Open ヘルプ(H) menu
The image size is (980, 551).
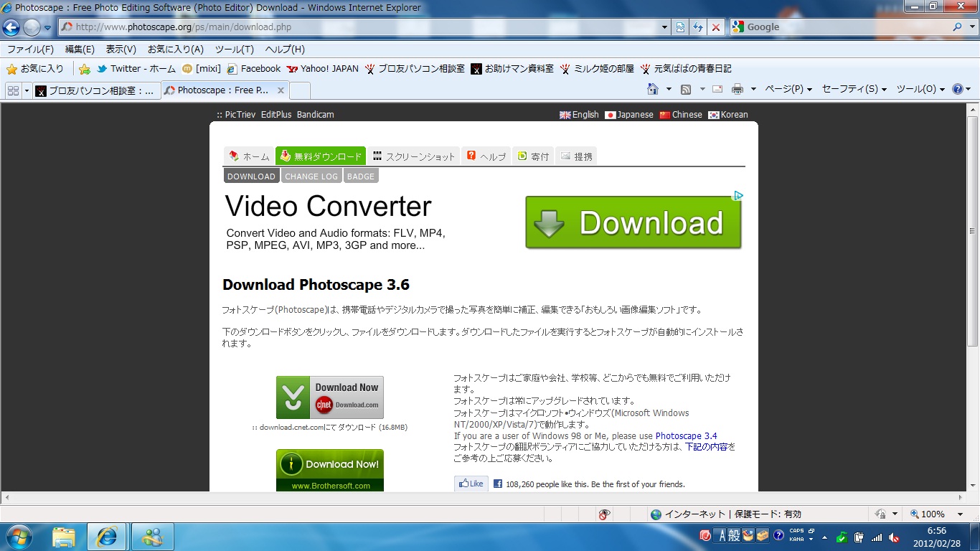(285, 50)
